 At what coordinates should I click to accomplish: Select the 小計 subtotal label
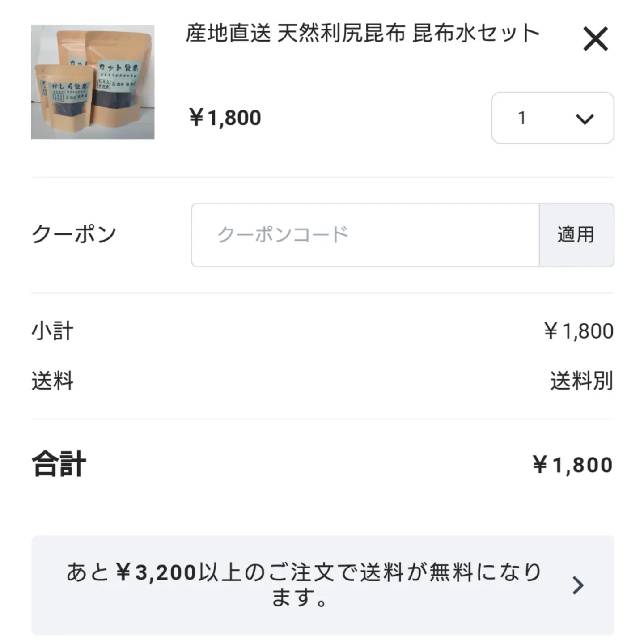point(52,331)
